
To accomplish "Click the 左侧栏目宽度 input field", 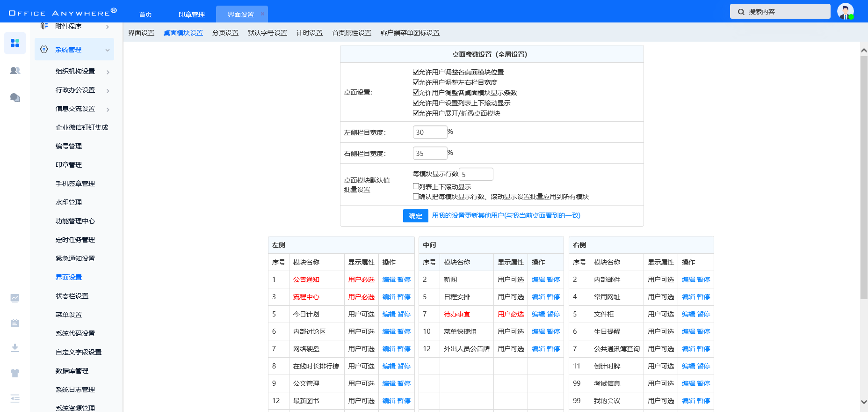I will (x=429, y=132).
